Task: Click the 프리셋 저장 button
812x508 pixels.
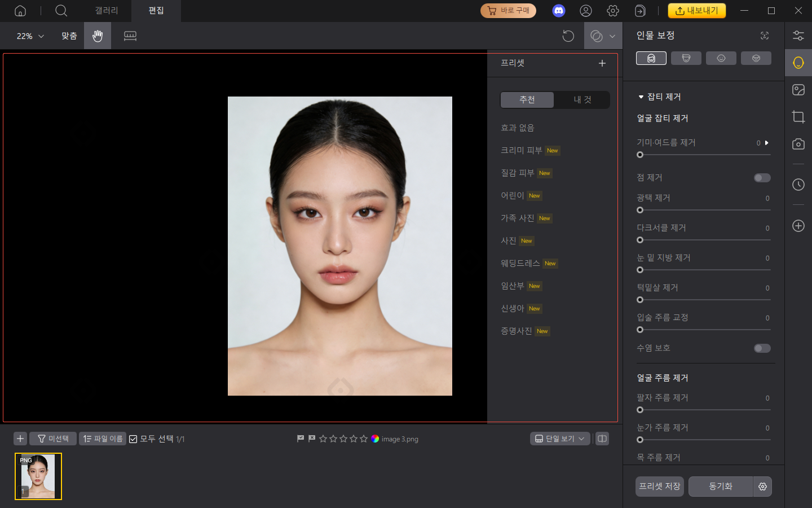Action: pos(659,486)
